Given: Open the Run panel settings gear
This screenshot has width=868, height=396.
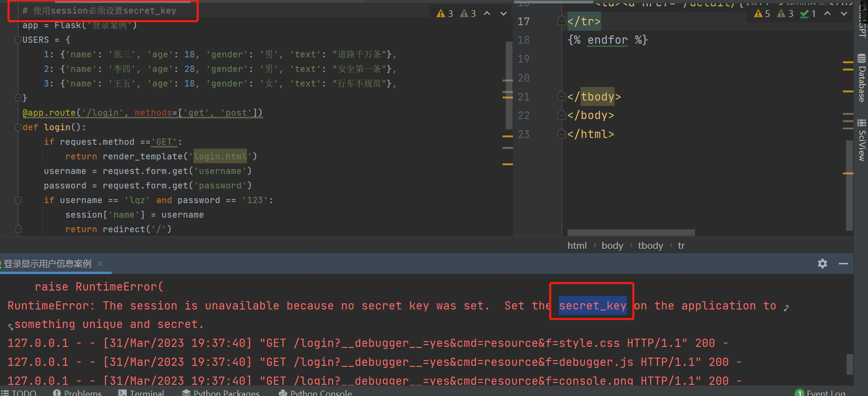Looking at the screenshot, I should (x=822, y=263).
